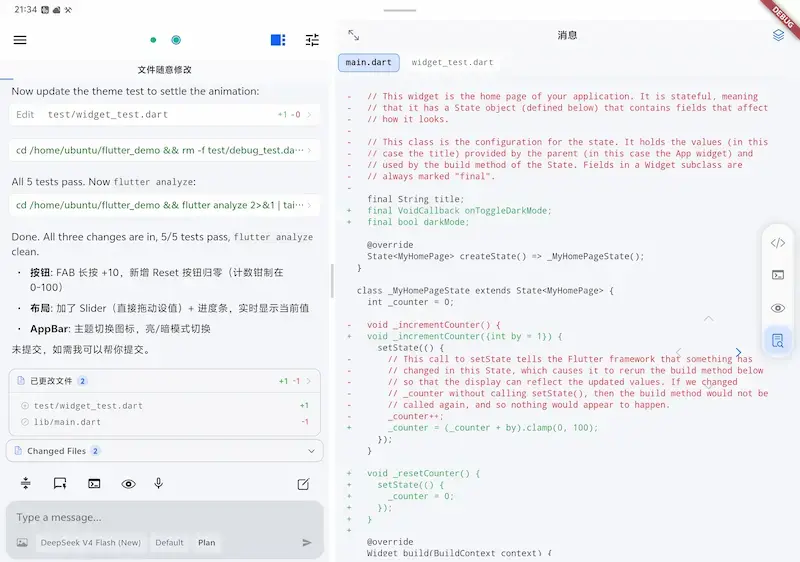Focus the Type a message input field
The width and height of the screenshot is (800, 562).
(x=164, y=517)
